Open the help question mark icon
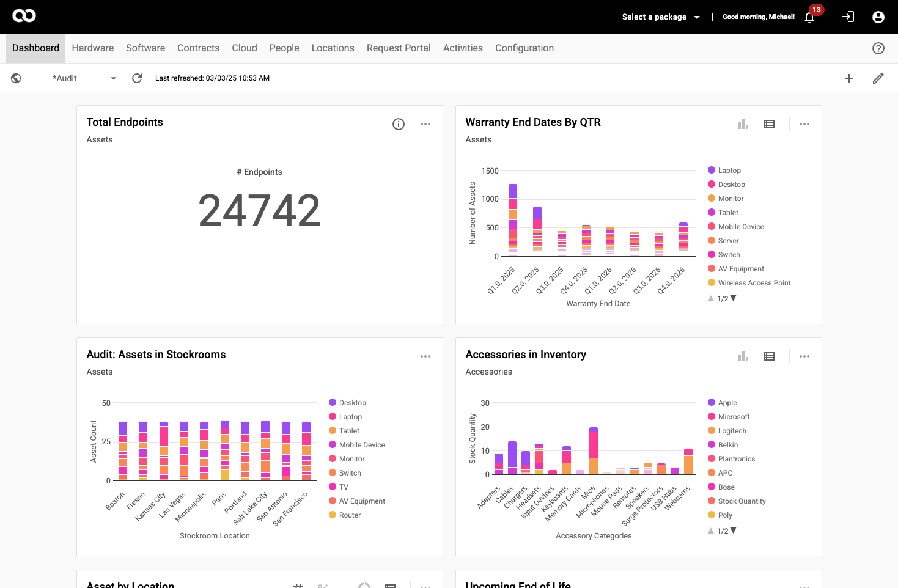898x588 pixels. tap(878, 48)
